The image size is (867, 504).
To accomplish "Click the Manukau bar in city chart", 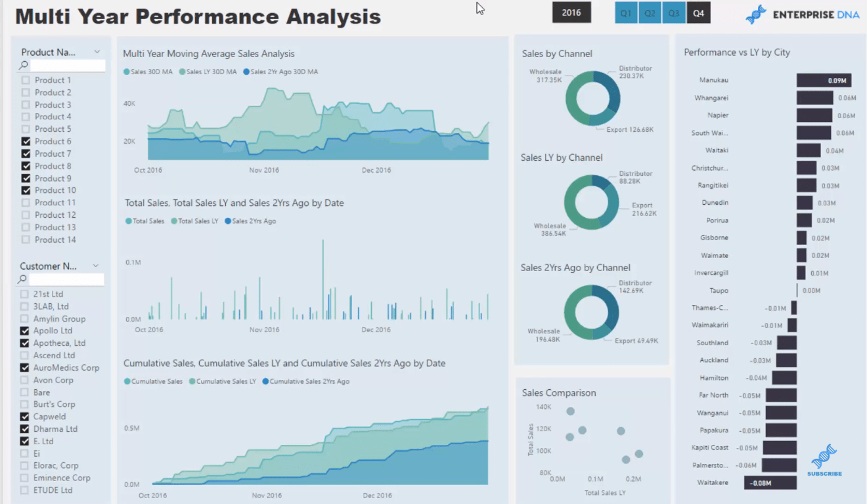I will 824,80.
